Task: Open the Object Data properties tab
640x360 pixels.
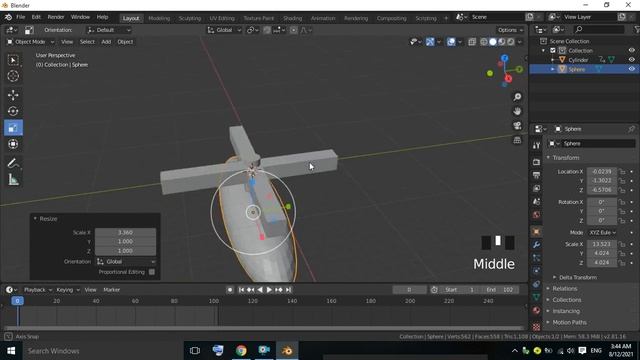Action: (536, 297)
